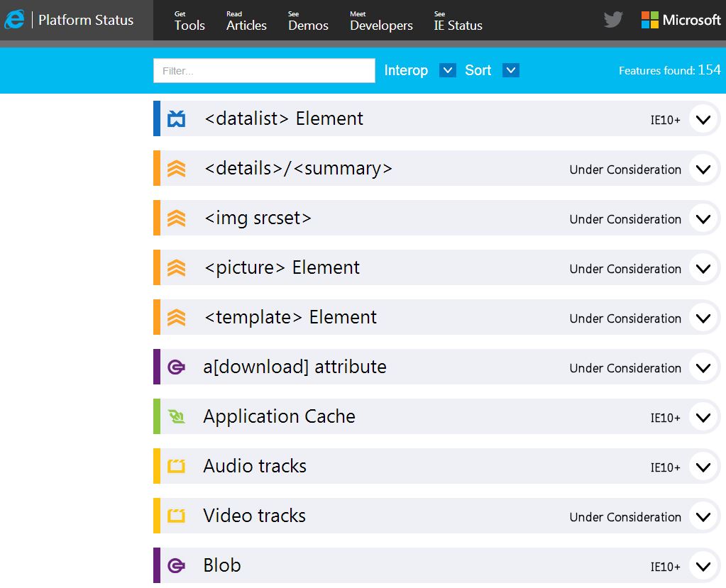Expand the datalist Element row chevron
Viewport: 726px width, 588px height.
coord(703,119)
